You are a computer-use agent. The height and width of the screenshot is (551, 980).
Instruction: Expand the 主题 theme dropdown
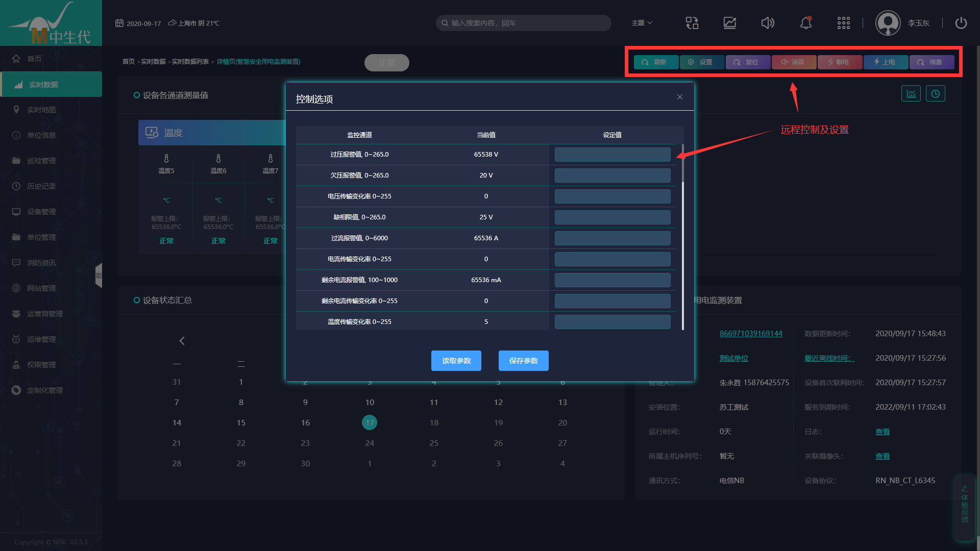[642, 23]
